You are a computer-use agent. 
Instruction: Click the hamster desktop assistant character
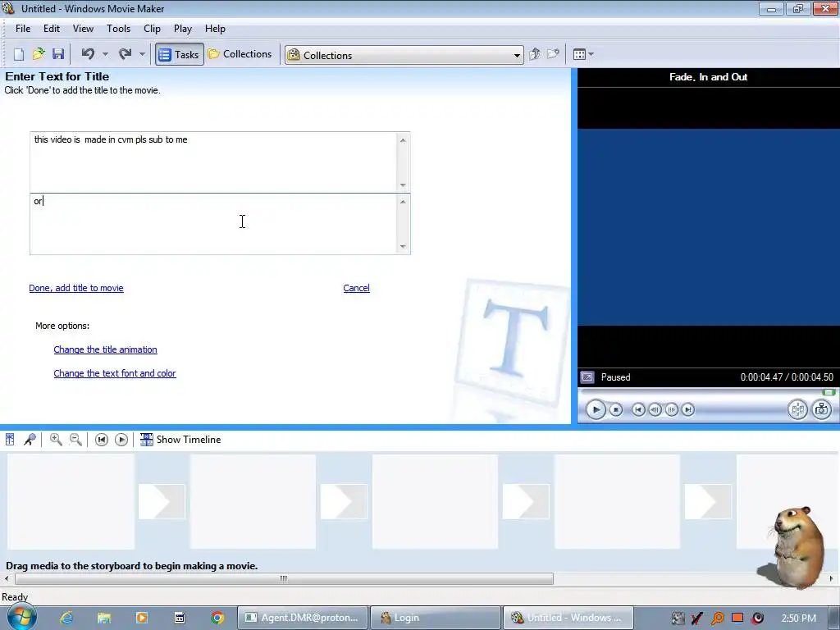[797, 546]
